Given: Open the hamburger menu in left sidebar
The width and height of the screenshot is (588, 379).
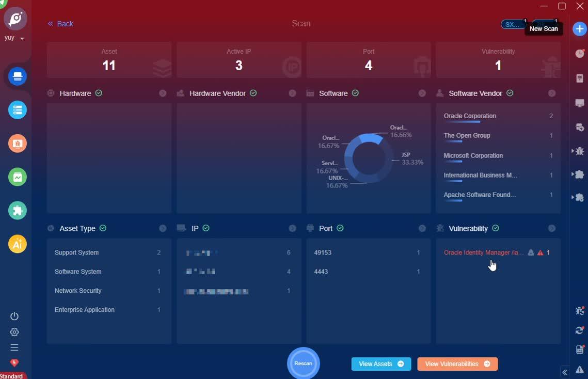Looking at the screenshot, I should pos(14,347).
